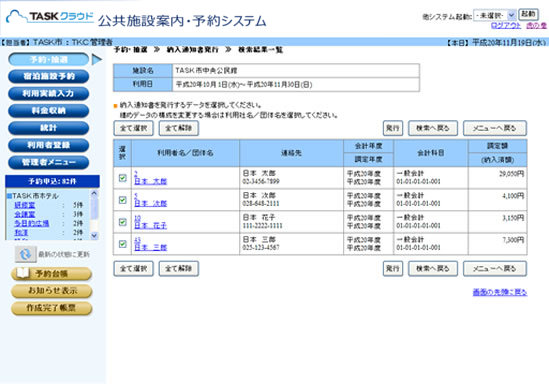Click the lower 発行 button

[x=393, y=269]
